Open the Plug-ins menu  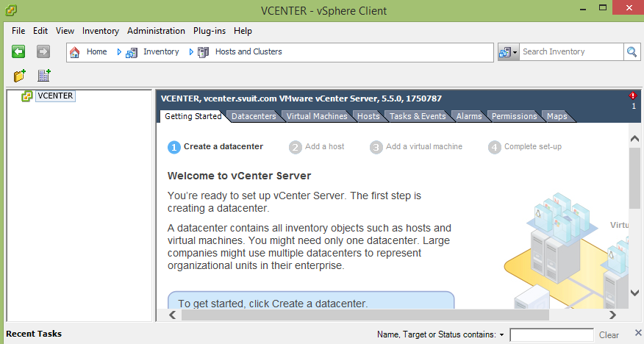[x=210, y=31]
